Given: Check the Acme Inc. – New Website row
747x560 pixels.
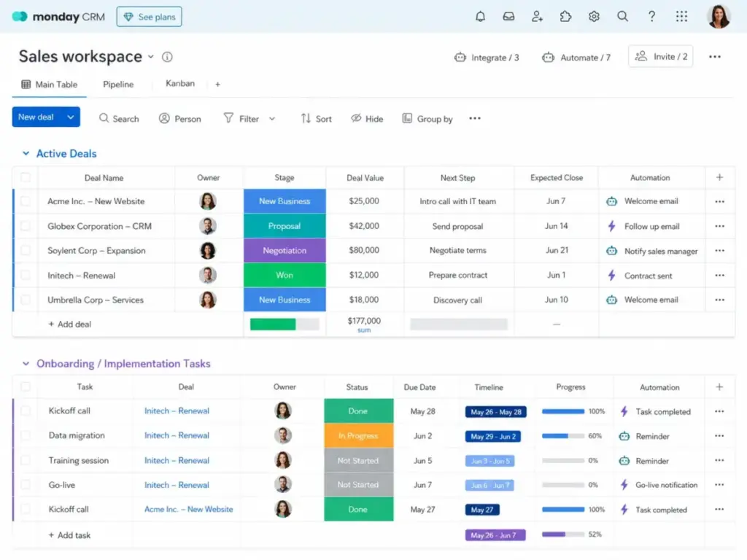Looking at the screenshot, I should pyautogui.click(x=26, y=201).
